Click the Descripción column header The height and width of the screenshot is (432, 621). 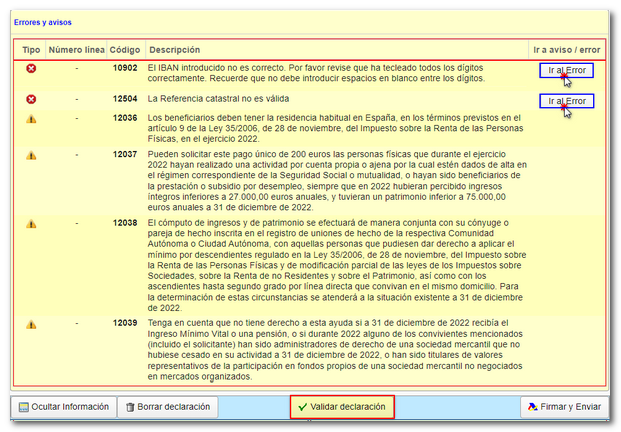[175, 49]
